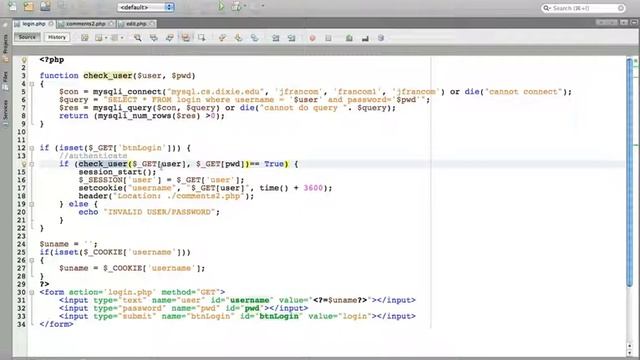This screenshot has width=640, height=360.
Task: Toggle a bookmark on the current line
Action: (254, 38)
